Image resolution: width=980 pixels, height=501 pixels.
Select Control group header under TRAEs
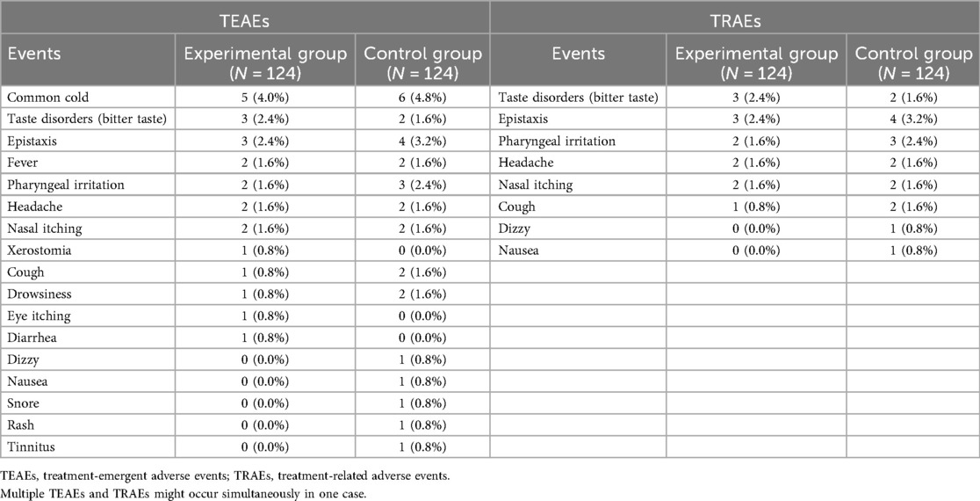pyautogui.click(x=912, y=62)
